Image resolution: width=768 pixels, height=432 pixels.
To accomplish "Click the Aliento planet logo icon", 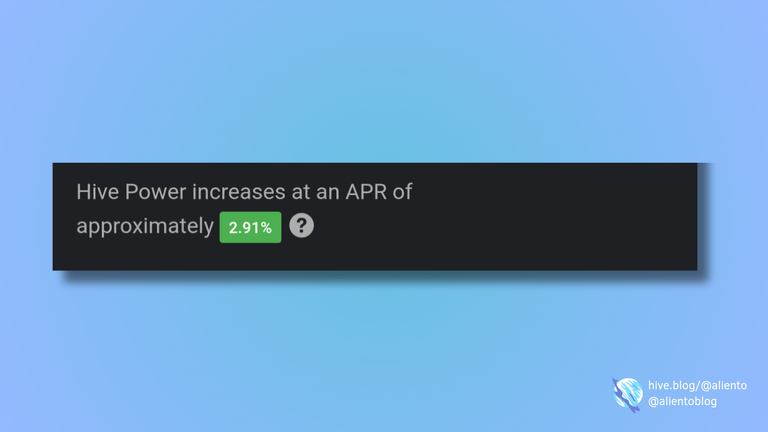I will 627,394.
